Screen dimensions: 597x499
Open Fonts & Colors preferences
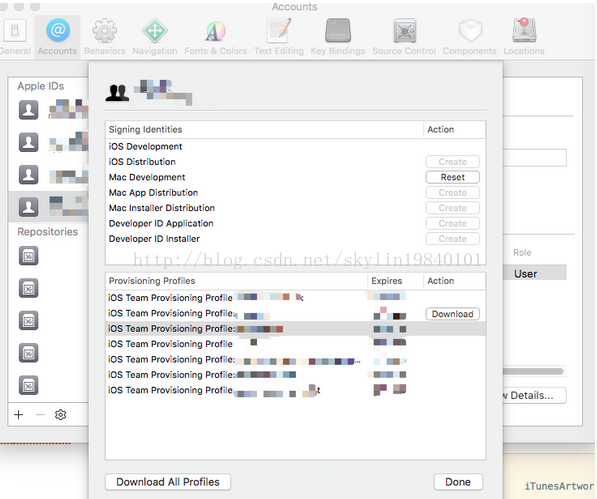click(x=215, y=37)
